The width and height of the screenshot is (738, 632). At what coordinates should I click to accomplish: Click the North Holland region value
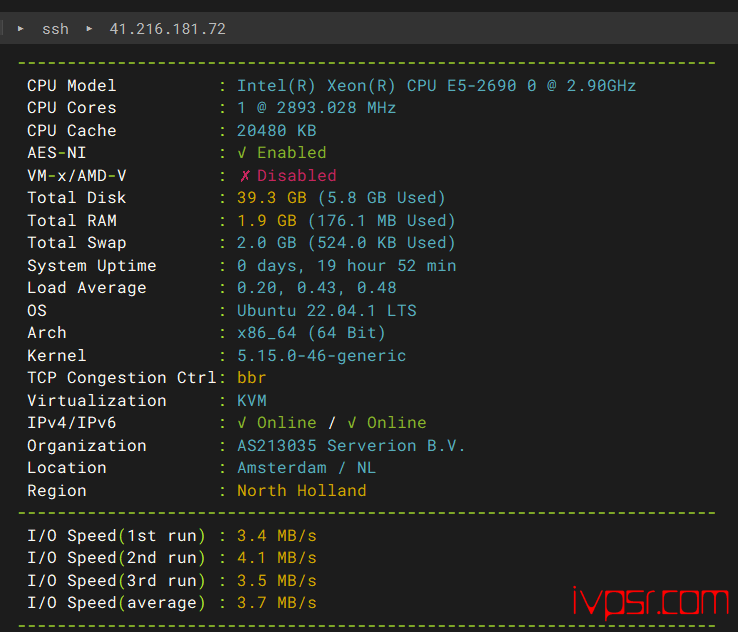tap(301, 491)
